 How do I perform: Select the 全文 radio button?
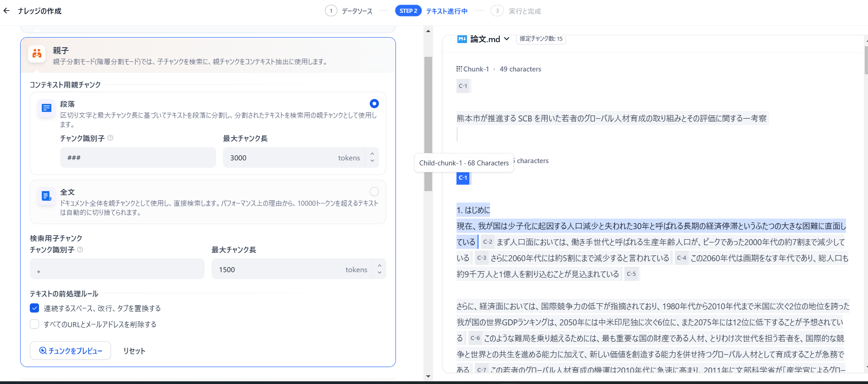374,192
